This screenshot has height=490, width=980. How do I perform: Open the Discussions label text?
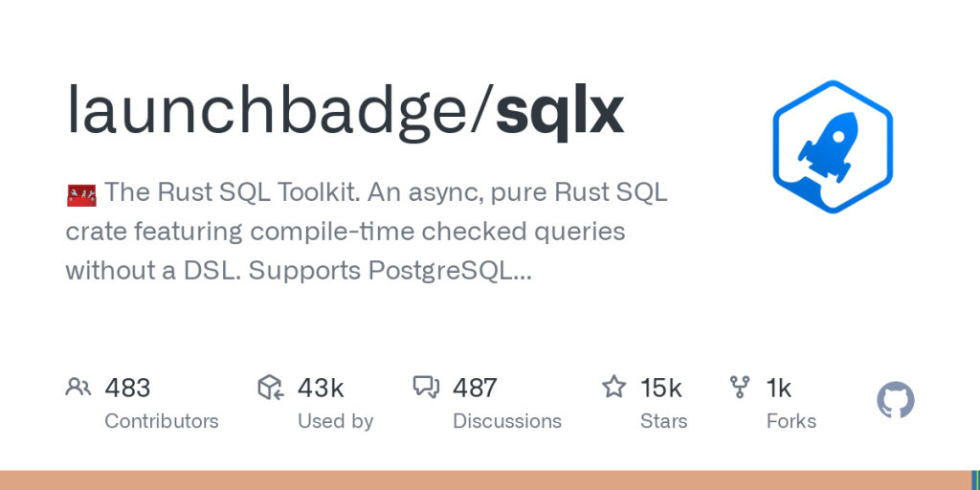pos(507,421)
